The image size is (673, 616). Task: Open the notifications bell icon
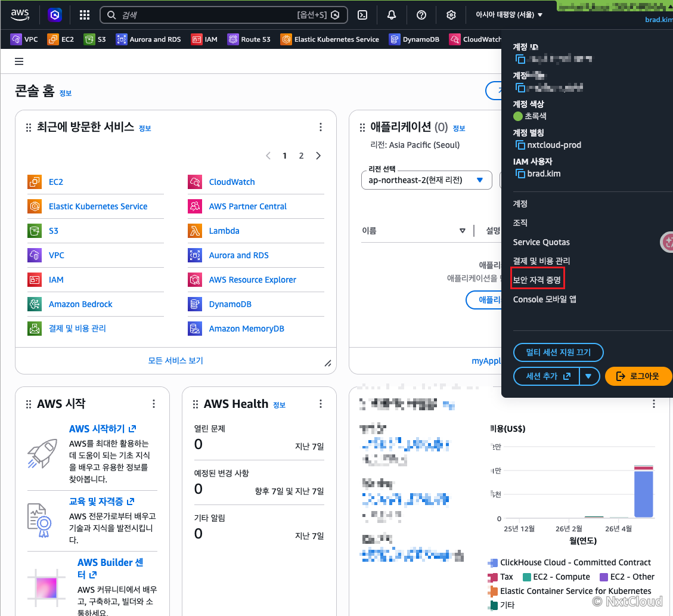coord(392,15)
